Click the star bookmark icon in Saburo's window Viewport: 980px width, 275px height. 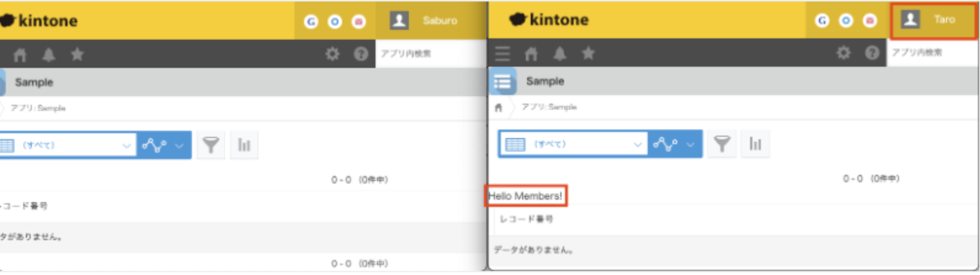click(x=77, y=54)
